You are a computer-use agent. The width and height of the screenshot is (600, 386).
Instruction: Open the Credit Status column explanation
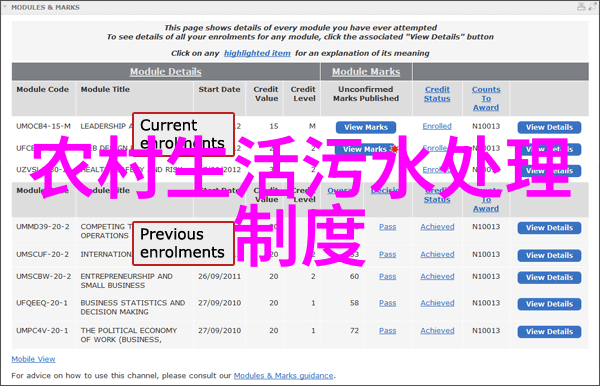click(x=437, y=94)
